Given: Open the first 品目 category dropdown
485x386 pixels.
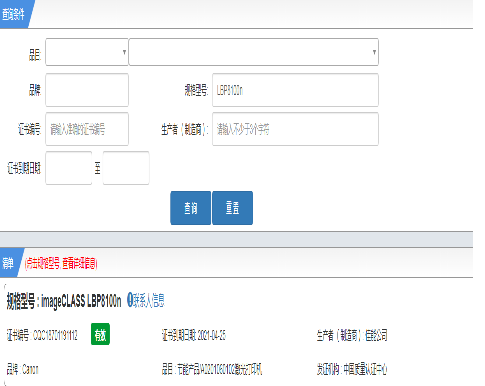Looking at the screenshot, I should point(87,52).
